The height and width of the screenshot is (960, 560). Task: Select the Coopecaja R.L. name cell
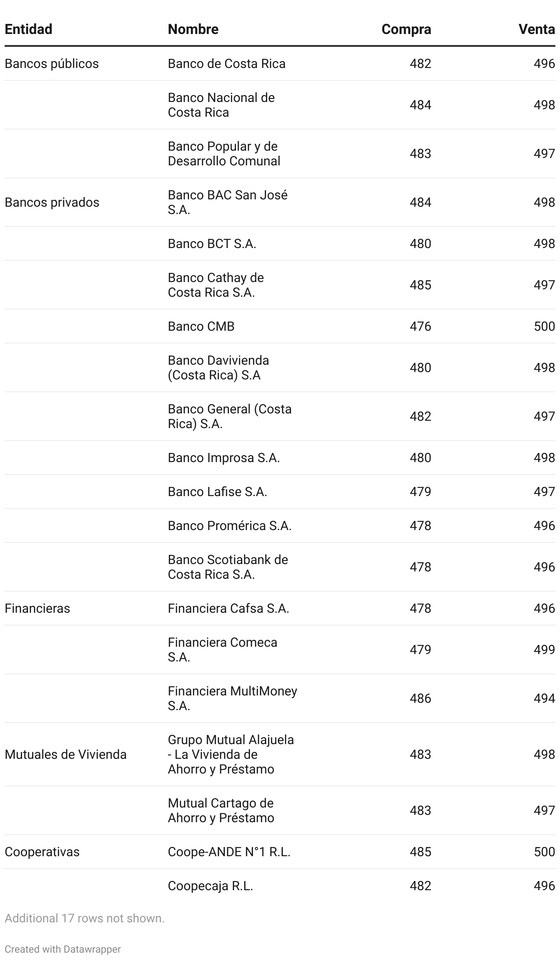pos(210,886)
